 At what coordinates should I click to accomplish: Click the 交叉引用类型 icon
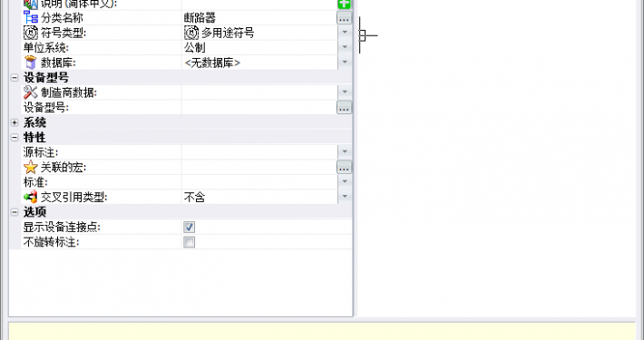pyautogui.click(x=31, y=197)
